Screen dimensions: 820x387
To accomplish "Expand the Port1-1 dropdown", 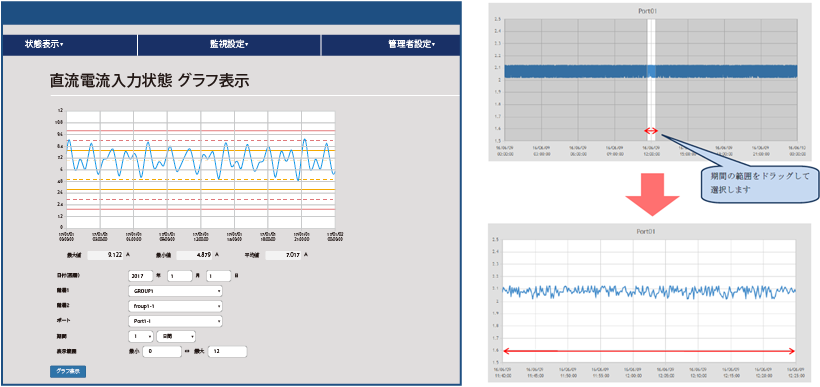I will [x=176, y=321].
